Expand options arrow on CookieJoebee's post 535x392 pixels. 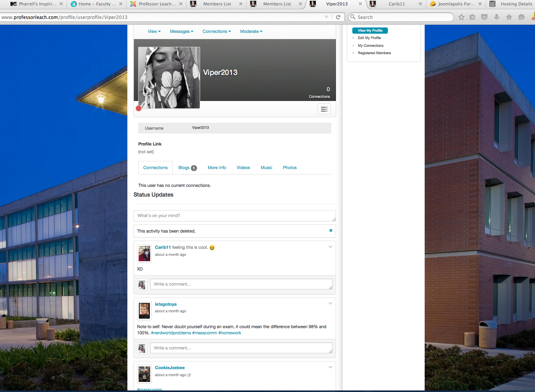tap(330, 367)
